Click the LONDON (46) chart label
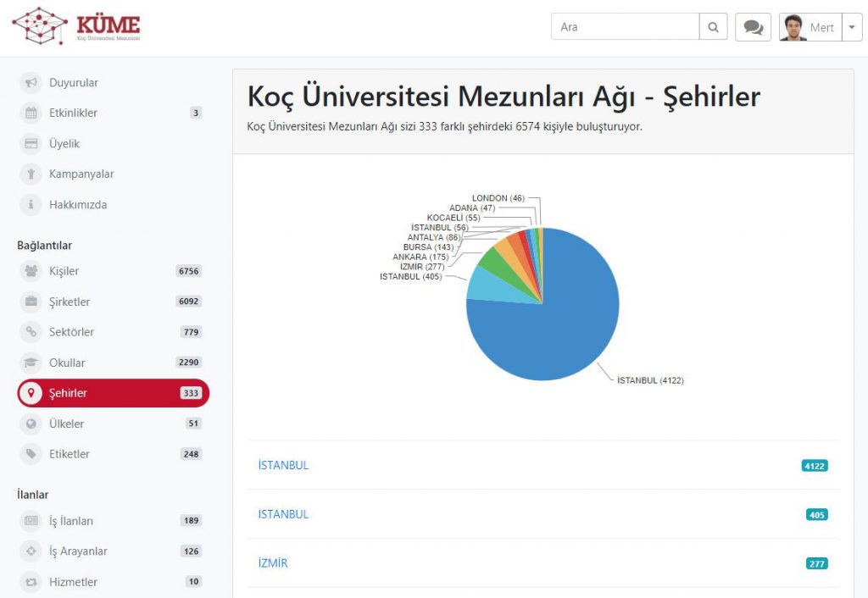This screenshot has width=868, height=598. tap(498, 198)
